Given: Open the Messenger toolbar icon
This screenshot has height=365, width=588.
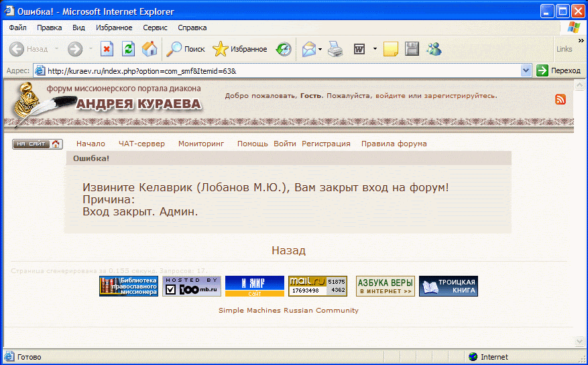Looking at the screenshot, I should tap(434, 49).
